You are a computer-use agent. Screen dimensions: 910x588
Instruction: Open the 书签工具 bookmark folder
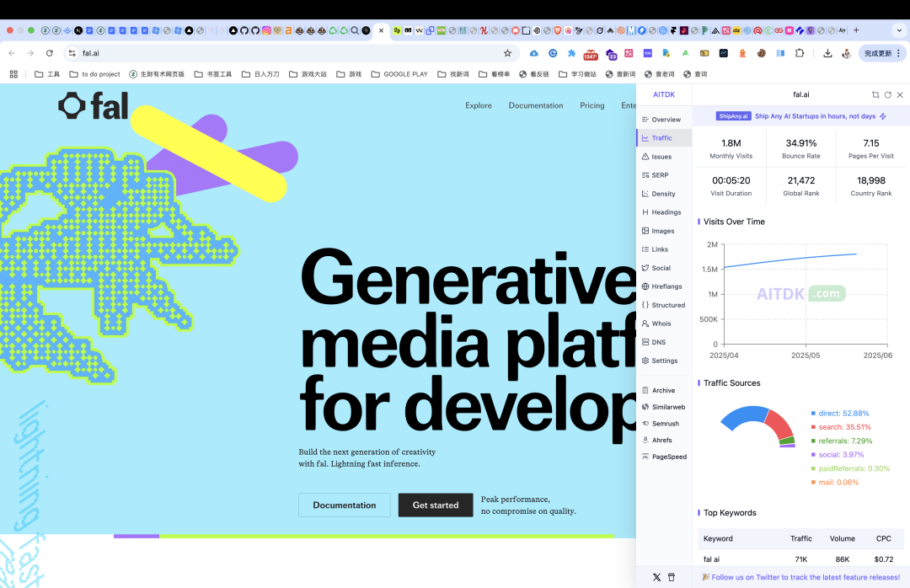coord(213,74)
